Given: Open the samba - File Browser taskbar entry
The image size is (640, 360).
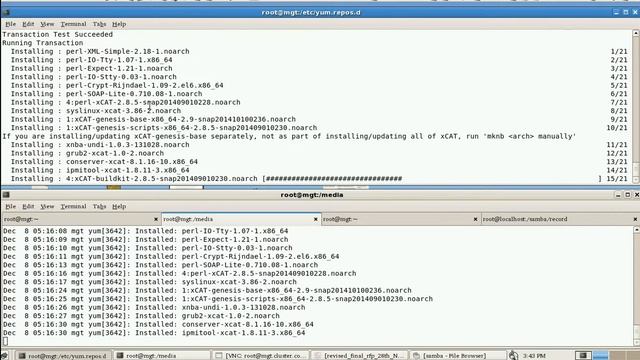Looking at the screenshot, I should coord(458,356).
